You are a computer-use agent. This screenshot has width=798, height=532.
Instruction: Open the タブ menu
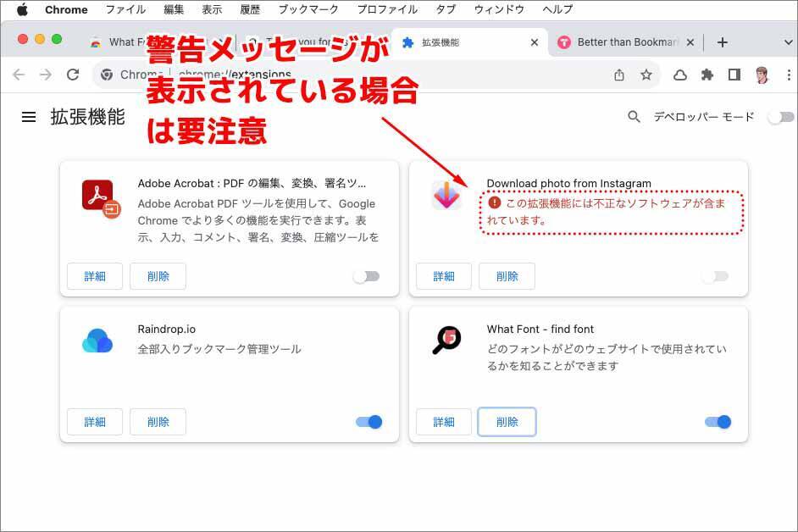pos(446,9)
